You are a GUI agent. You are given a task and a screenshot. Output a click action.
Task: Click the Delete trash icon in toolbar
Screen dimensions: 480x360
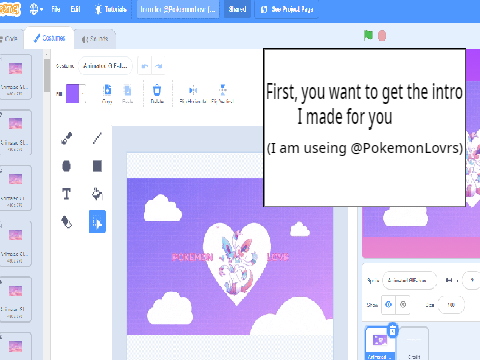[157, 94]
